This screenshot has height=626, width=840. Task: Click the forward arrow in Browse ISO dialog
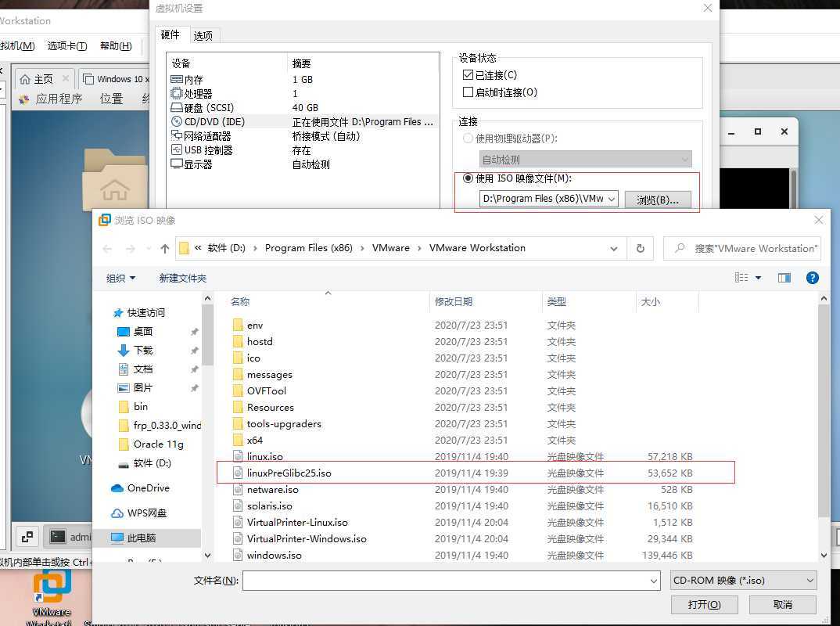point(130,249)
